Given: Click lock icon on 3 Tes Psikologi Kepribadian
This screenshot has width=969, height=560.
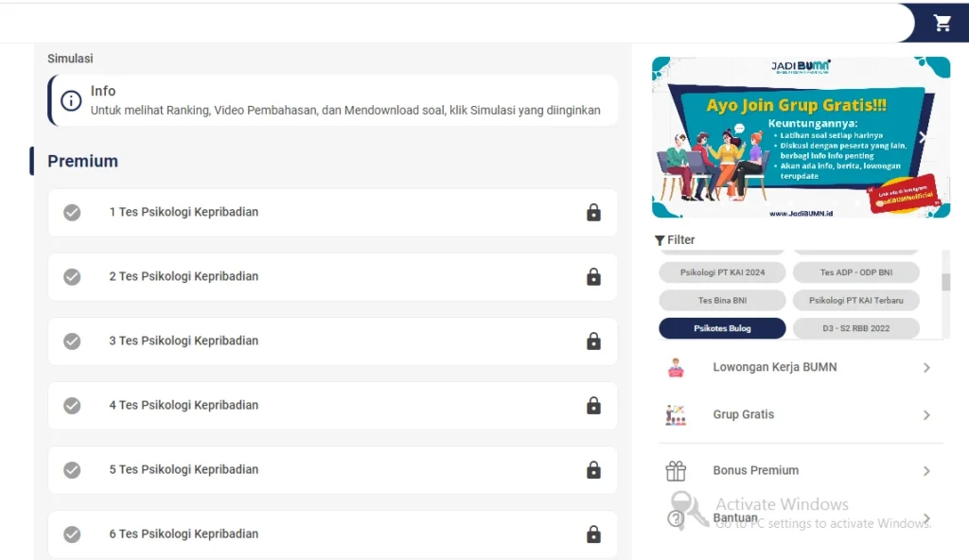Looking at the screenshot, I should click(593, 341).
